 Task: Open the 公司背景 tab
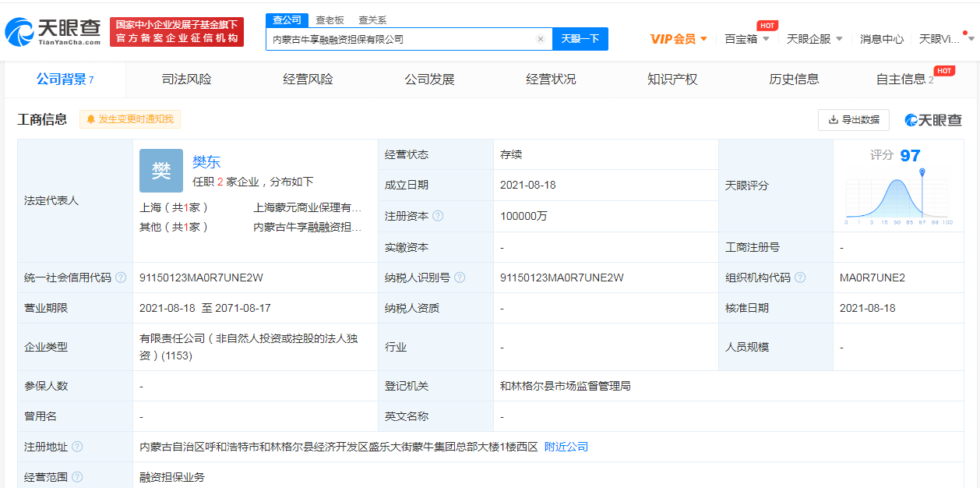point(65,79)
